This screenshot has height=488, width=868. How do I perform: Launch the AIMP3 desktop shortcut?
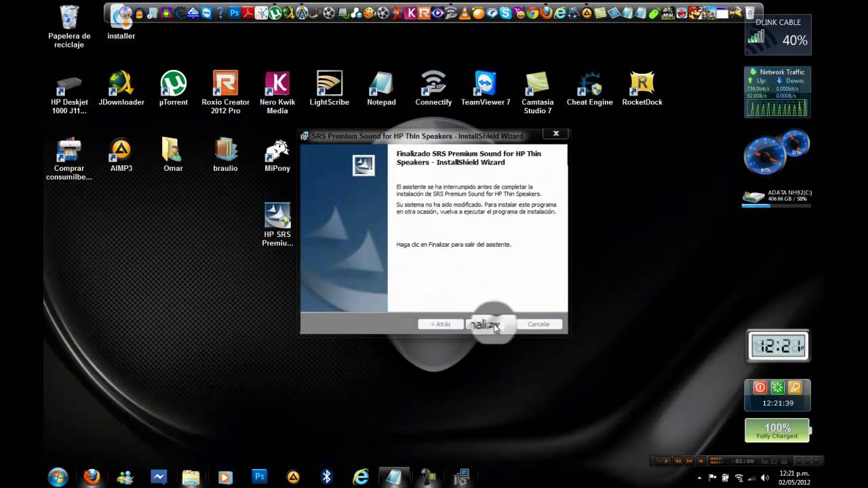pos(121,155)
